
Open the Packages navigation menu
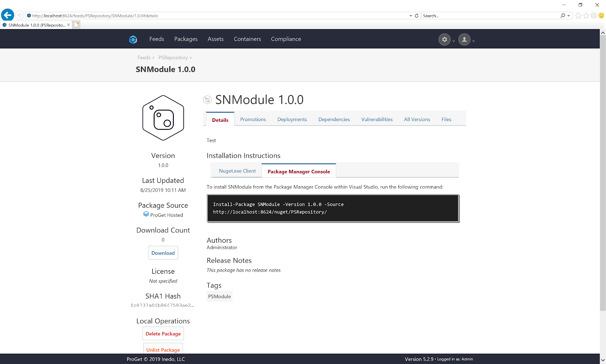click(186, 39)
